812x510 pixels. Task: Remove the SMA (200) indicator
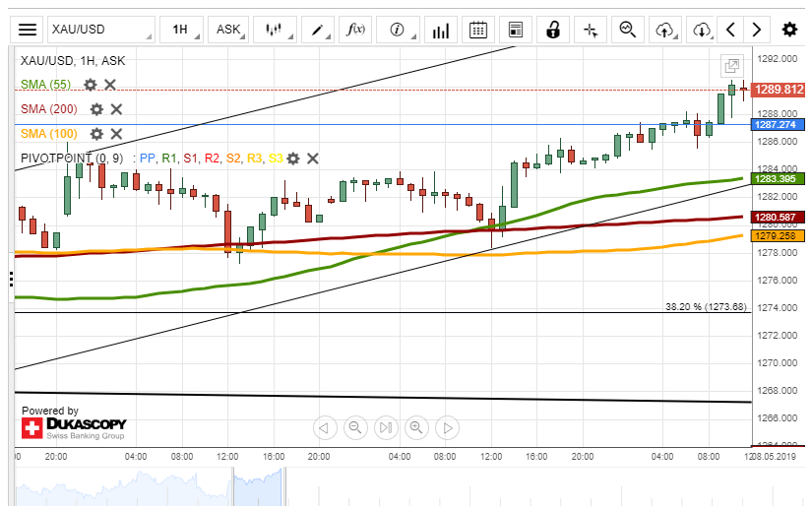pos(116,109)
